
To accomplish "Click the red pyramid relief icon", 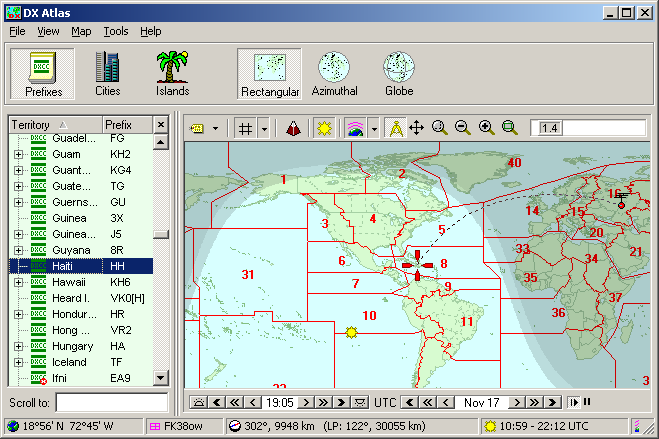I will 293,128.
